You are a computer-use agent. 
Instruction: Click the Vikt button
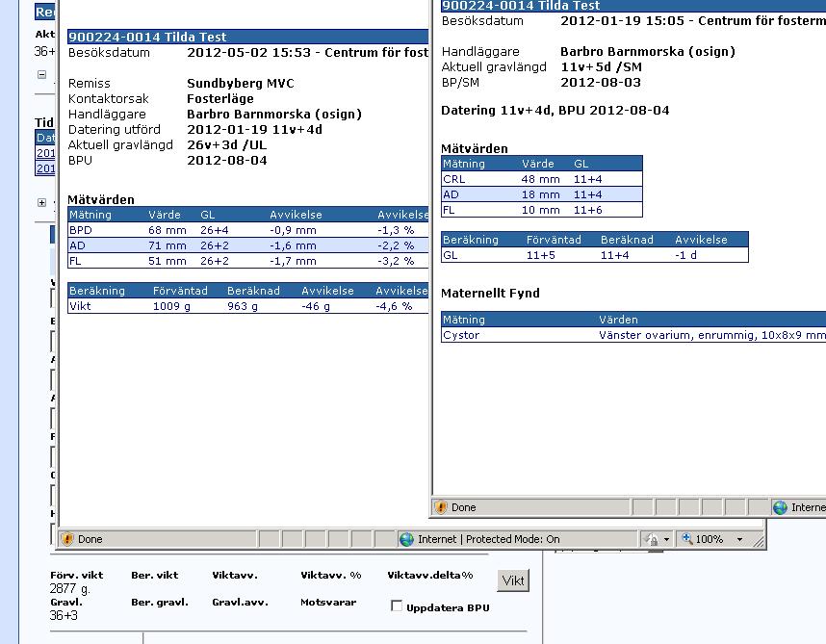pos(512,580)
